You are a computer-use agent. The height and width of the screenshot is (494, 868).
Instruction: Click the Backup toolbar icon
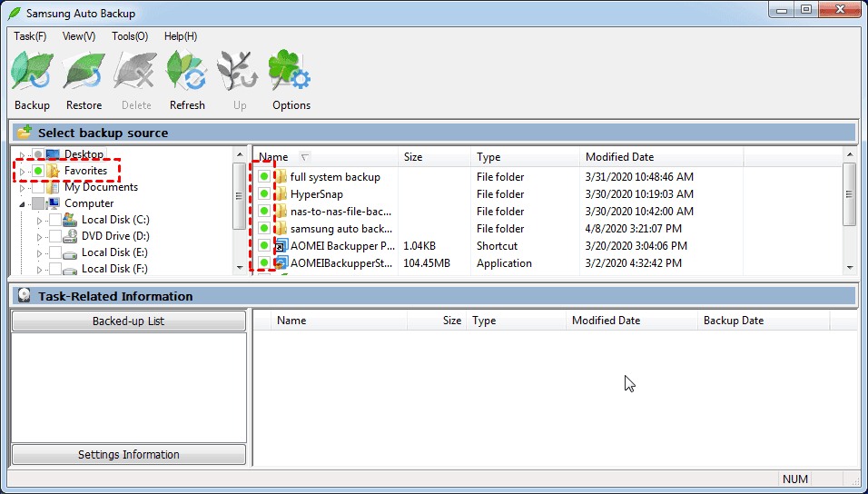point(32,71)
